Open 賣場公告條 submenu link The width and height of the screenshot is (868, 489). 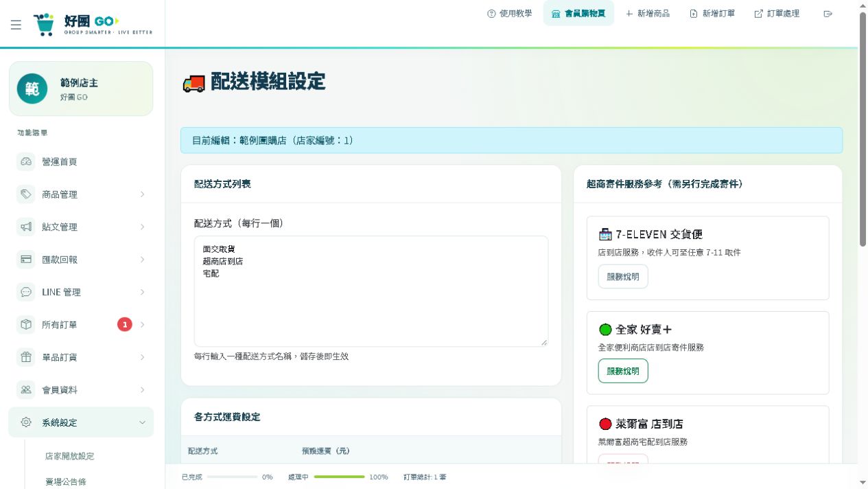(x=66, y=481)
